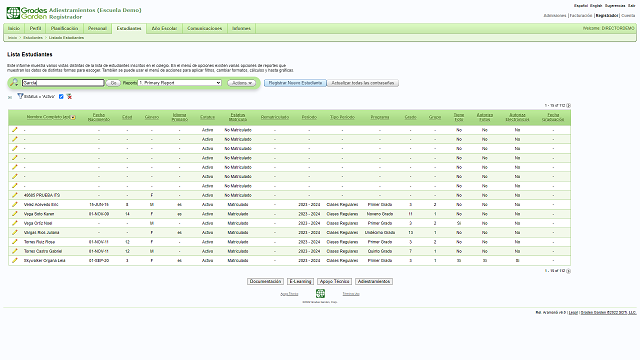This screenshot has height=360, width=640.
Task: Sort by Grupo column header
Action: 435,117
